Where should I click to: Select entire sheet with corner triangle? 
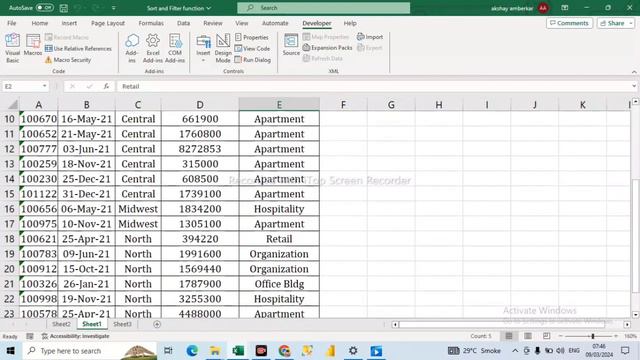point(13,105)
